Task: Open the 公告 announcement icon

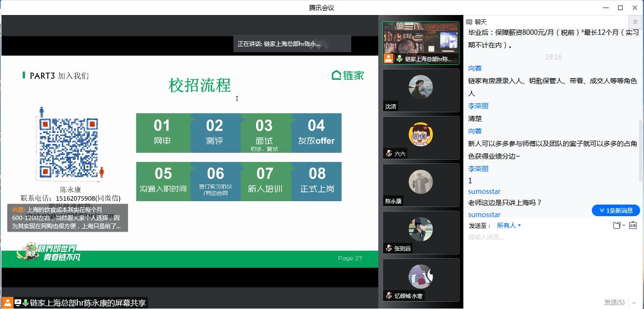Action: coord(633,225)
